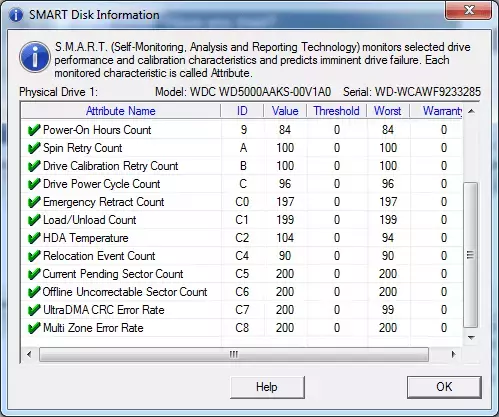Click the serial number WD-WCAWF9233285
Image resolution: width=499 pixels, height=417 pixels.
coord(428,92)
